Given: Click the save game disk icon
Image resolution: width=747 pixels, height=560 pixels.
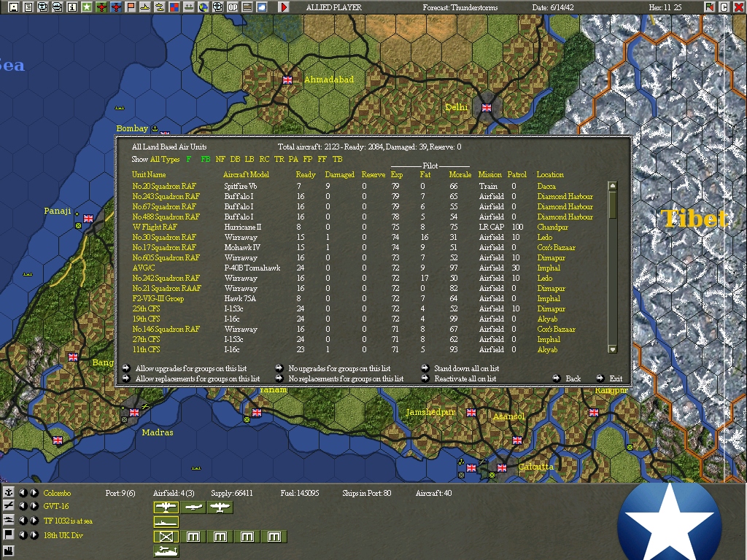Looking at the screenshot, I should pos(14,7).
